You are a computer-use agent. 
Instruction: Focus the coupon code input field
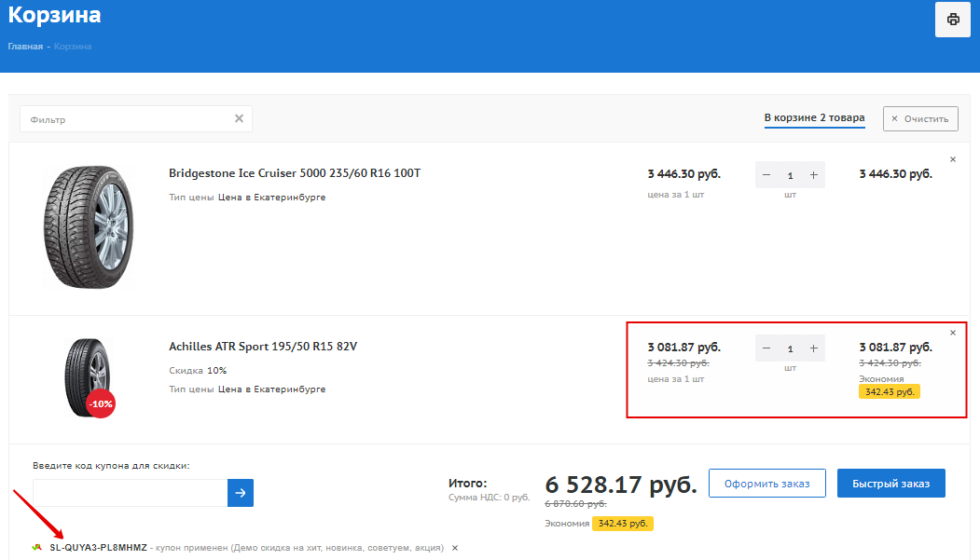pos(130,493)
